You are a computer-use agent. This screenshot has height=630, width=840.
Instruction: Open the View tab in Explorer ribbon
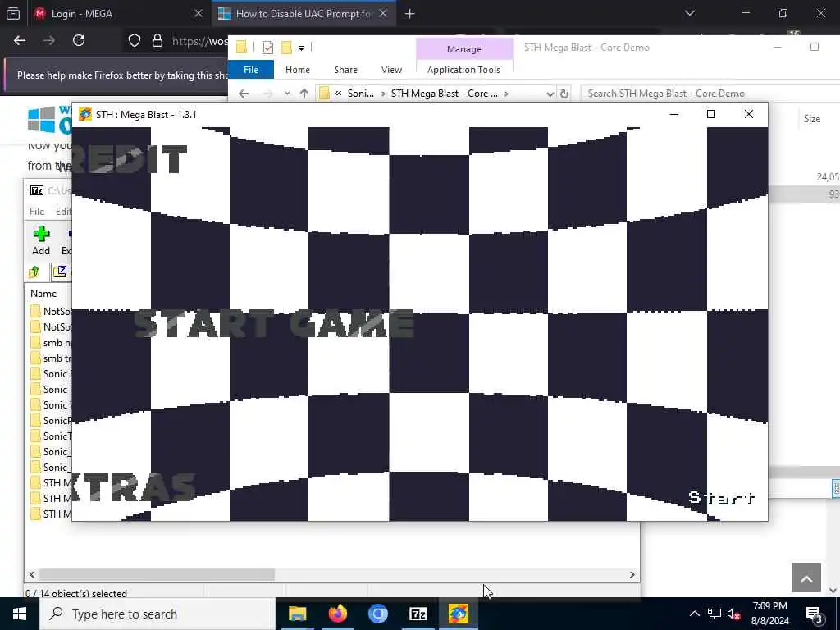tap(391, 70)
